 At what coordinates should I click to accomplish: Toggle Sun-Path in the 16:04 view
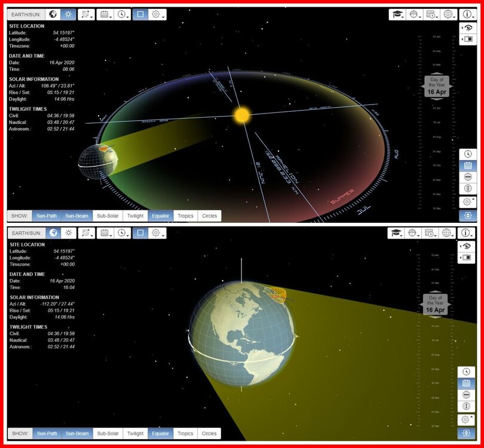47,434
